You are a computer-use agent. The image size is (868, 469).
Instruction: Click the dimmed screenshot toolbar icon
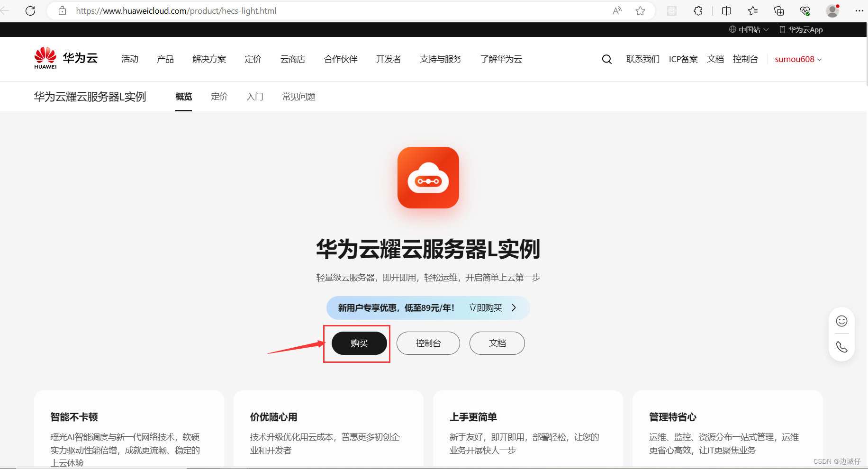[x=672, y=11]
